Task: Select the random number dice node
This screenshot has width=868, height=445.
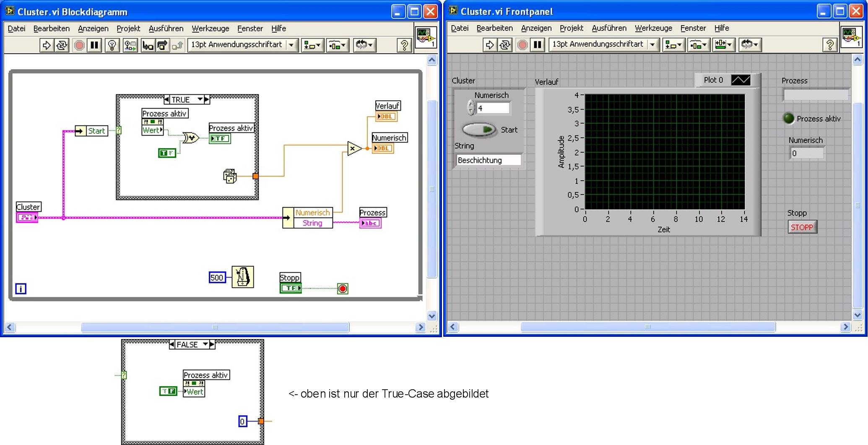Action: click(230, 176)
